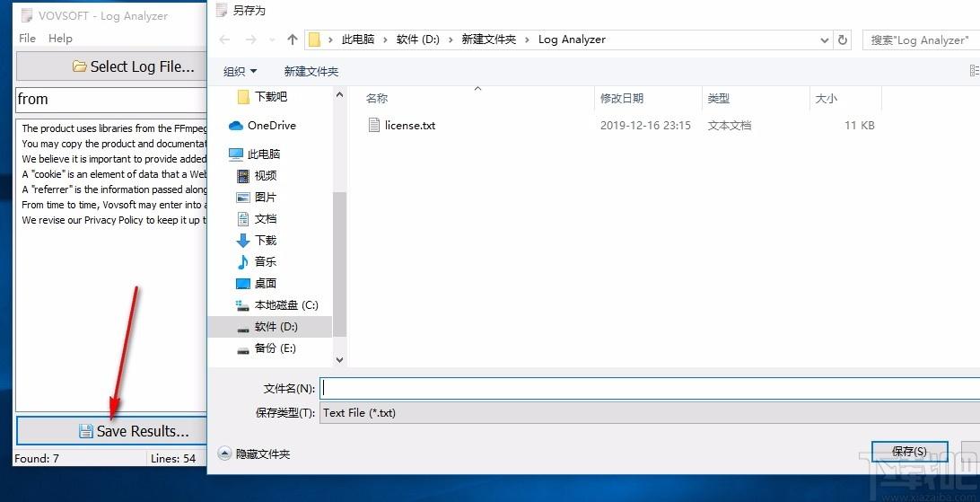Image resolution: width=980 pixels, height=502 pixels.
Task: Open 视频 folder in sidebar
Action: (265, 176)
